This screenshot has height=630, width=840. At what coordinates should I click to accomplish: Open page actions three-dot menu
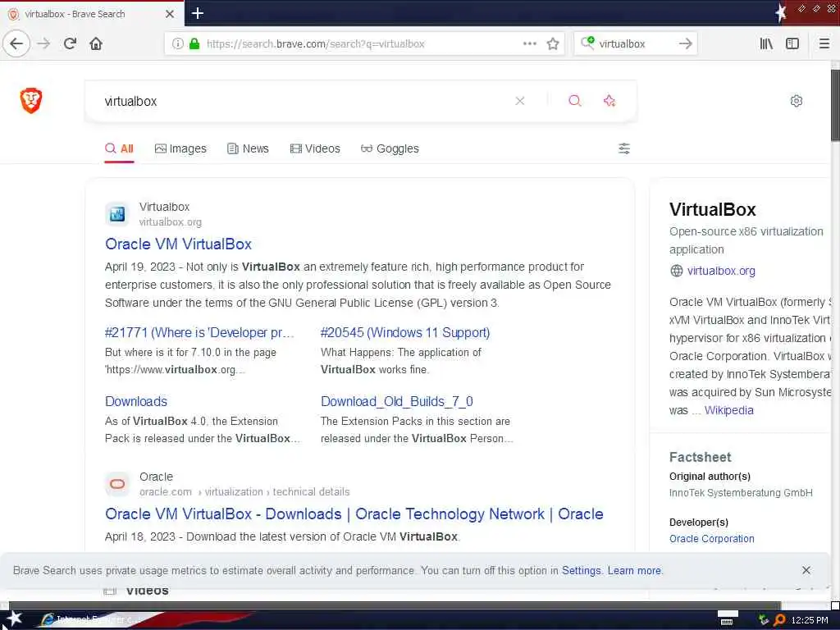tap(530, 43)
